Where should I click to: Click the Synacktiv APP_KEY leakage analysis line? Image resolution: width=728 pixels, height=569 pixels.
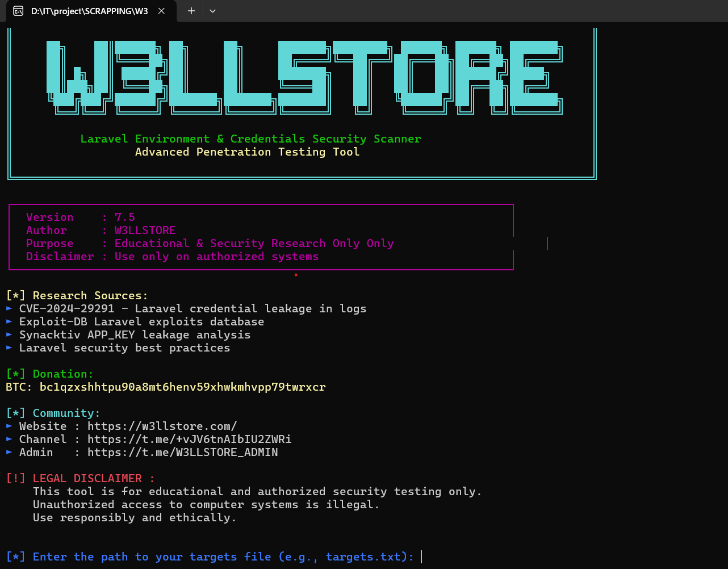tap(128, 335)
